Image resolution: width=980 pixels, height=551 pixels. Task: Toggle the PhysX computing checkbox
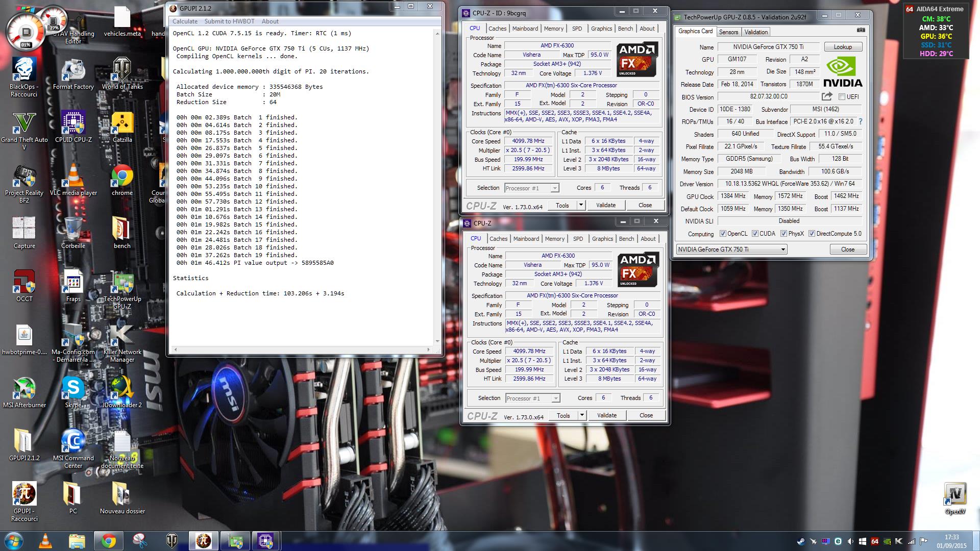783,234
